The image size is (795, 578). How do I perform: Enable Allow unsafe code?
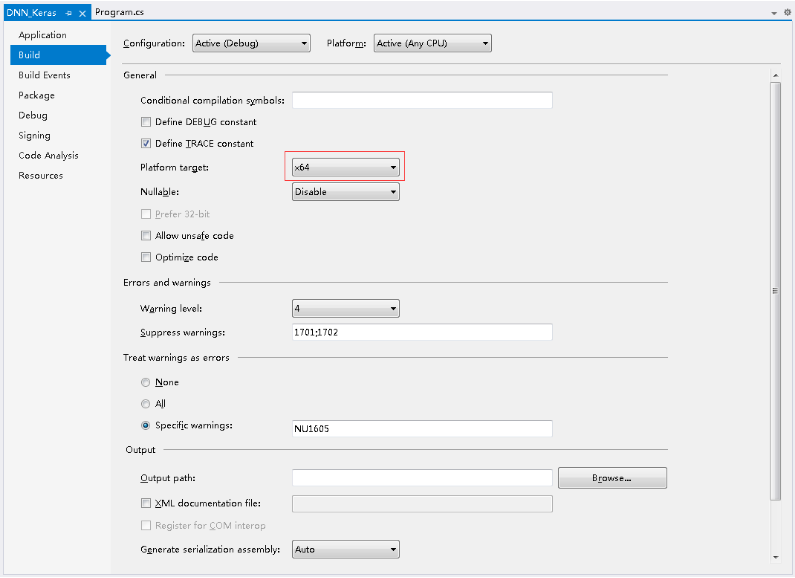point(146,236)
